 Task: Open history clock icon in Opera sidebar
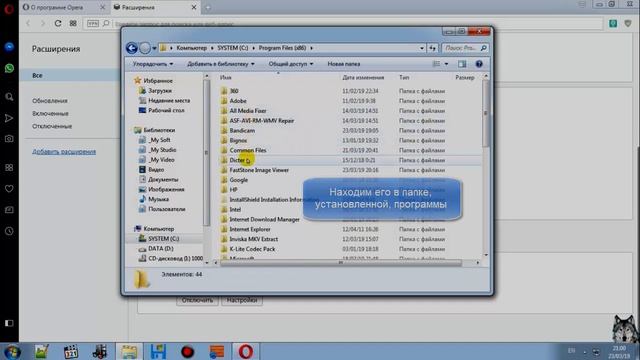(x=9, y=231)
